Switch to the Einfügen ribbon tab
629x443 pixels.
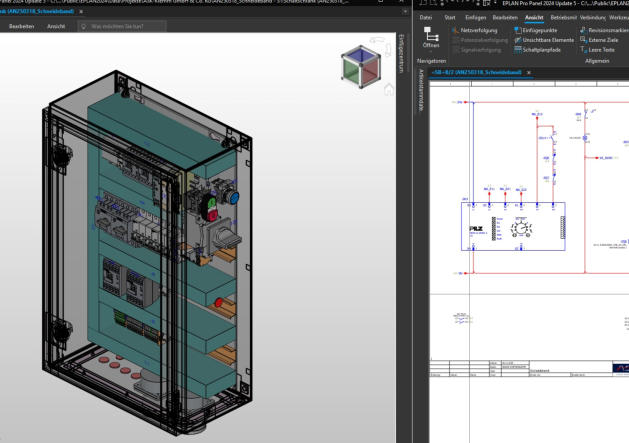pyautogui.click(x=476, y=17)
